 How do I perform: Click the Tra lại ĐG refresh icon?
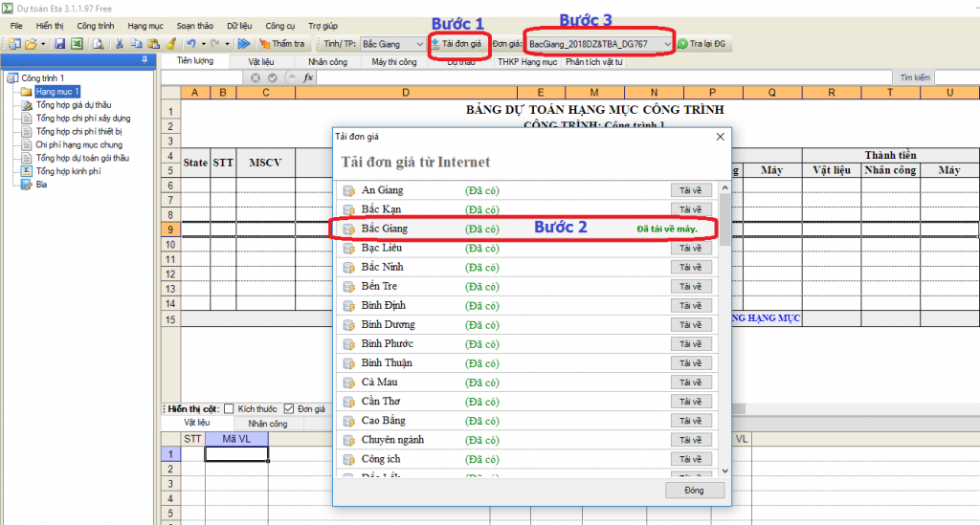683,44
